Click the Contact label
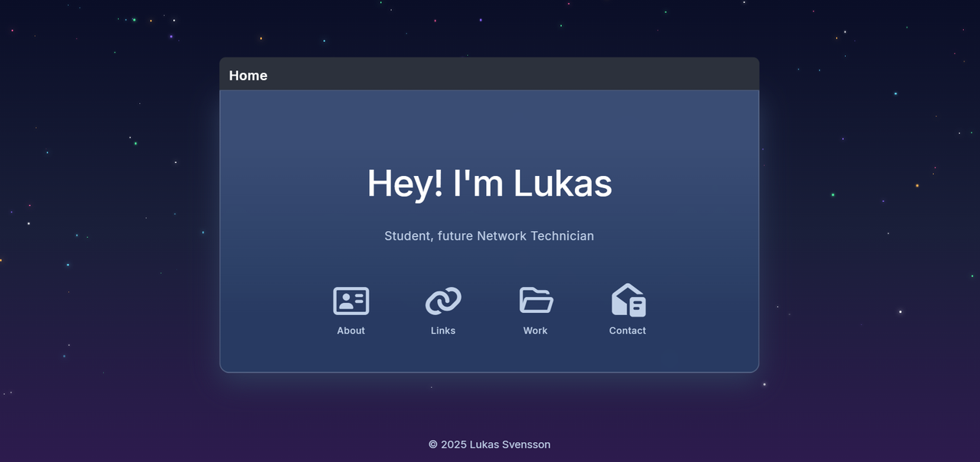980x462 pixels. tap(628, 330)
